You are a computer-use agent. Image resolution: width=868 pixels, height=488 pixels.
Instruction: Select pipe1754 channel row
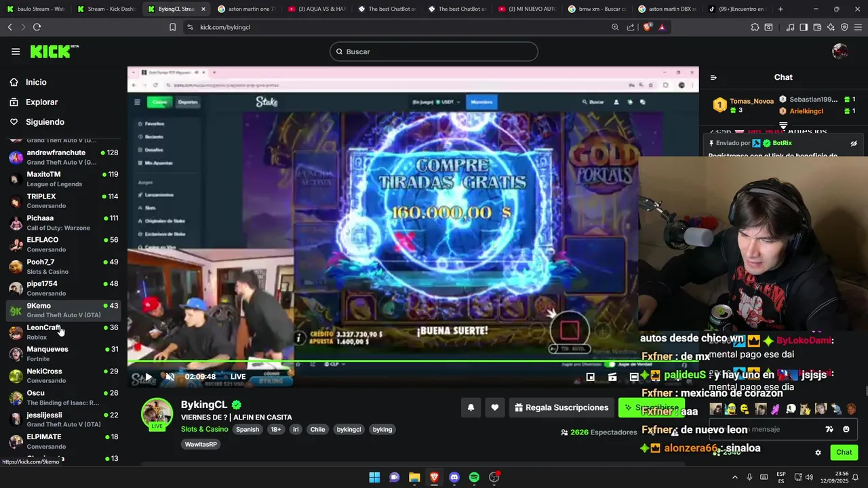(63, 288)
